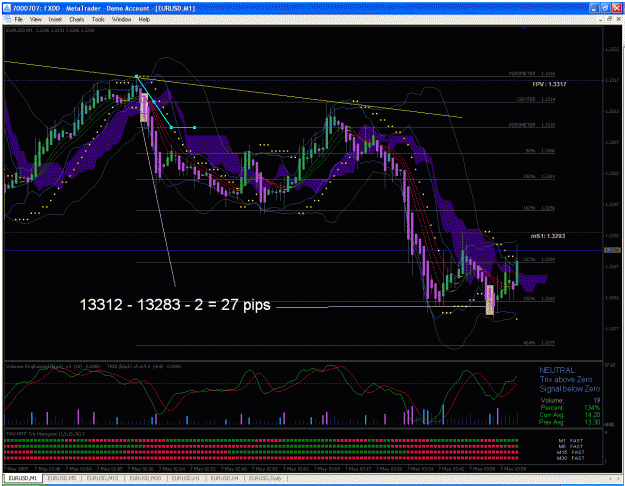Click the MetaTrader icon in the title bar

pyautogui.click(x=8, y=8)
